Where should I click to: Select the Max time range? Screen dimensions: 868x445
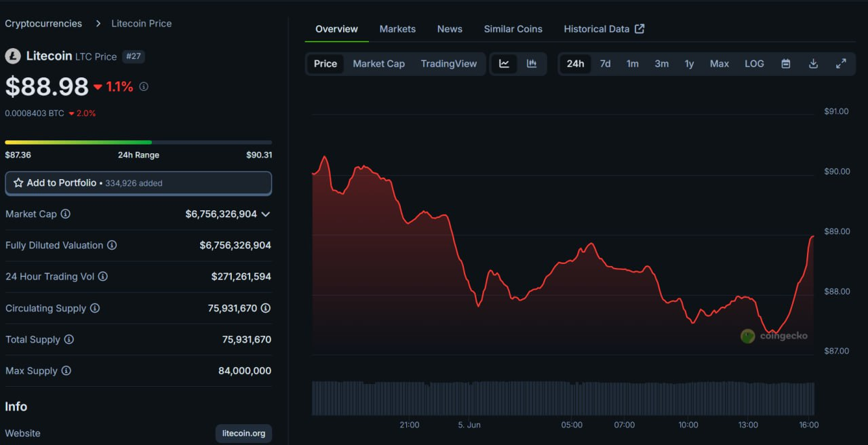(x=719, y=64)
